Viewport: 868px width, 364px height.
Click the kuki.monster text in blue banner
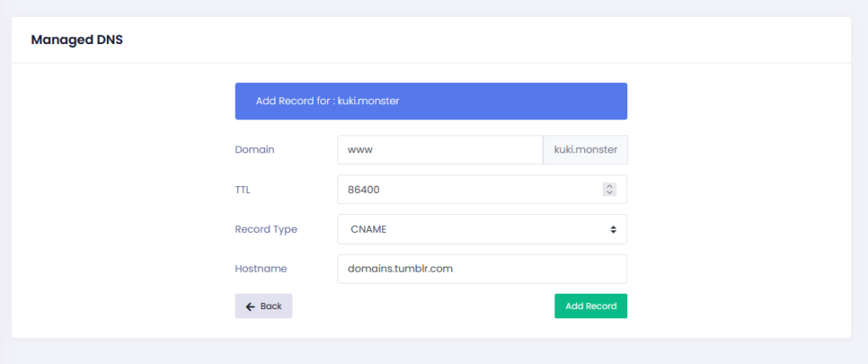point(368,101)
